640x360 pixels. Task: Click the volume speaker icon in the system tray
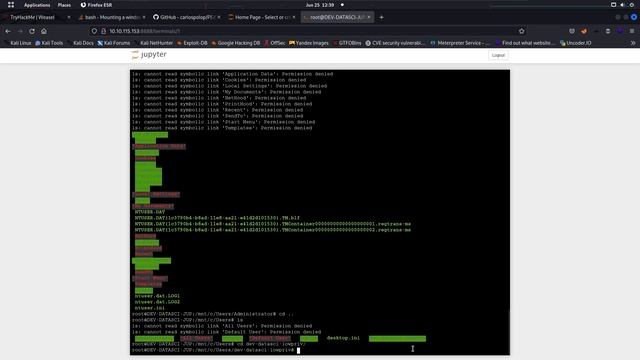click(622, 5)
